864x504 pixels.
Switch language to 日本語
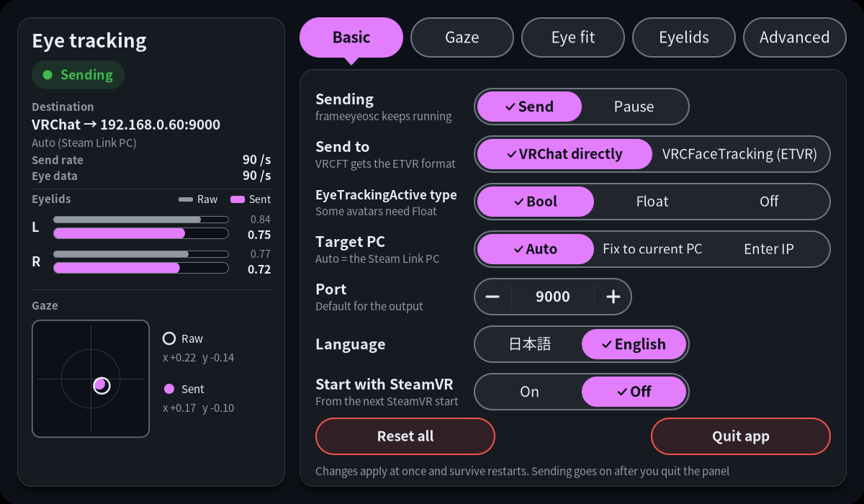tap(529, 344)
